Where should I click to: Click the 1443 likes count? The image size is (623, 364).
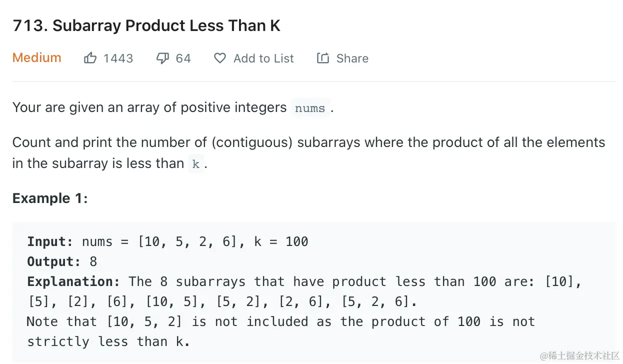click(x=118, y=58)
